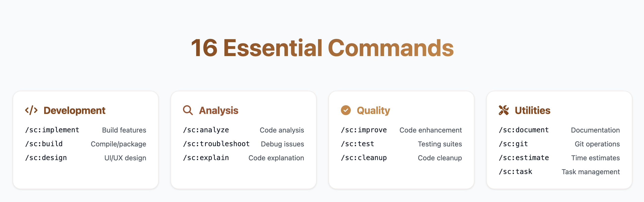Image resolution: width=644 pixels, height=202 pixels.
Task: Click the Task management description
Action: tap(591, 172)
